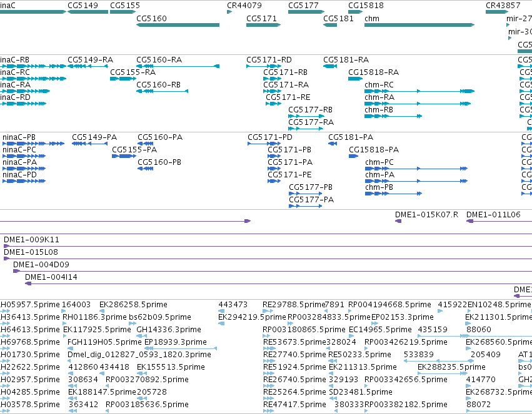Select transcript CG5160-RA
This screenshot has width=532, height=414.
point(178,66)
